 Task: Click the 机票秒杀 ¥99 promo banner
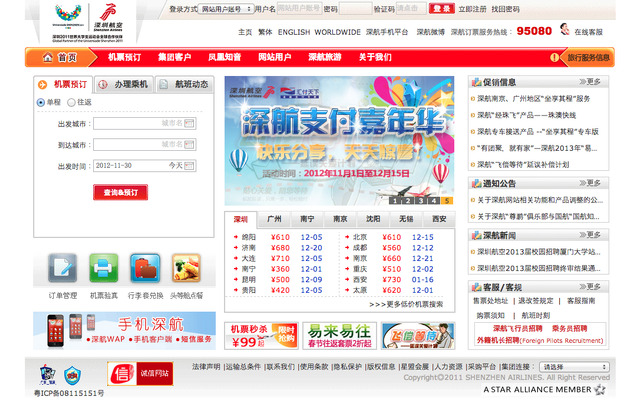261,336
